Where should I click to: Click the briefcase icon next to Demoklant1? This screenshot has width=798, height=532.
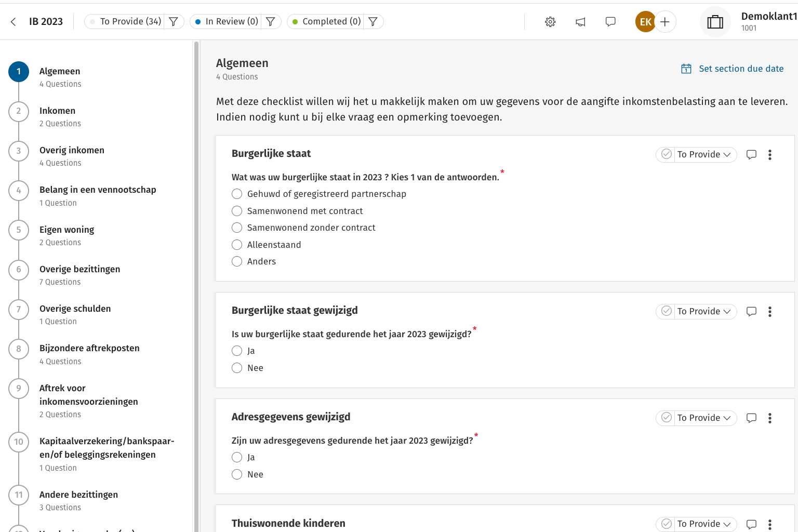[715, 22]
